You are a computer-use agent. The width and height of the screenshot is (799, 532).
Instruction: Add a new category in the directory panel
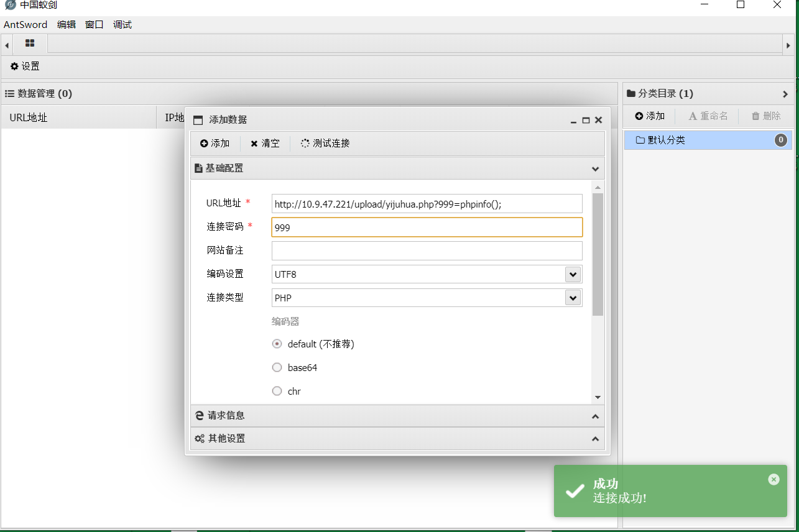tap(650, 116)
